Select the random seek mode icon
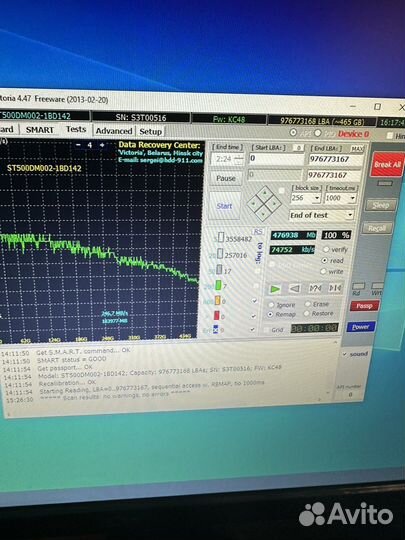The image size is (405, 540). 315,288
